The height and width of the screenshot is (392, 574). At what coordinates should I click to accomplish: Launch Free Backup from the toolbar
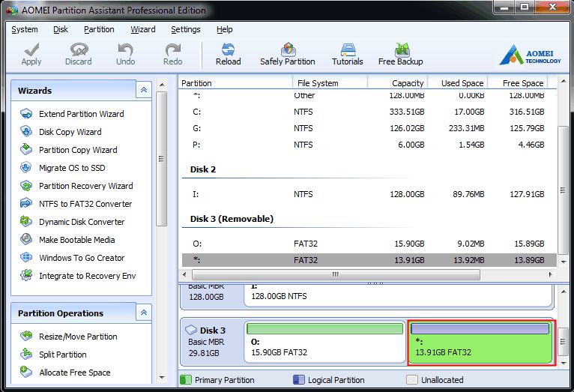(400, 54)
